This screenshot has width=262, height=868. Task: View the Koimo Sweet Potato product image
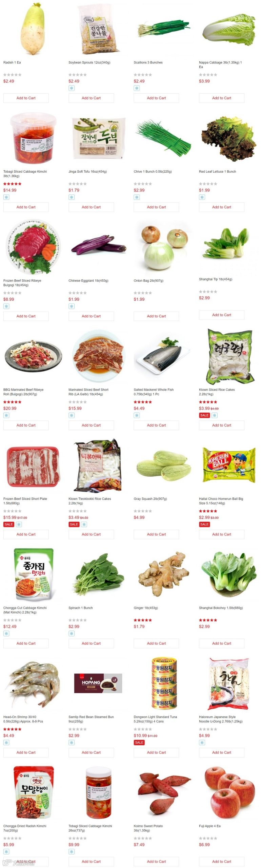click(163, 792)
